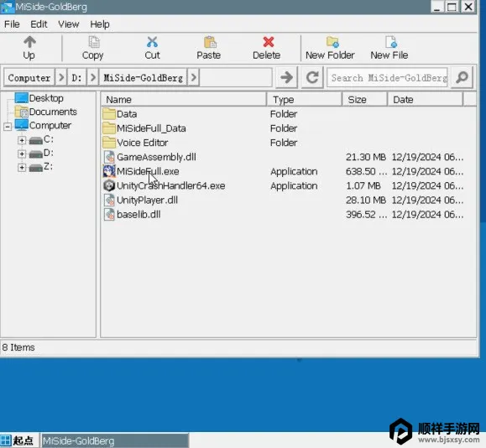The height and width of the screenshot is (448, 486).
Task: Click the empty address path field
Action: pos(236,77)
